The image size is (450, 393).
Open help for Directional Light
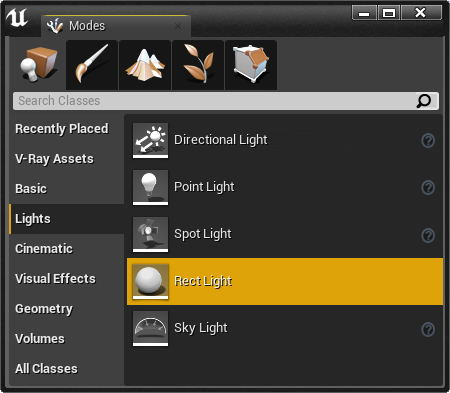[x=428, y=141]
